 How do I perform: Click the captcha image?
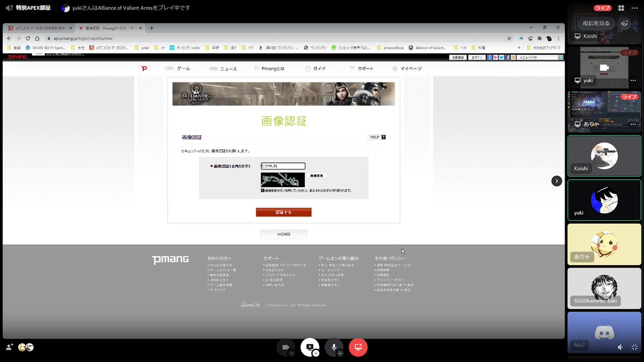(x=283, y=180)
